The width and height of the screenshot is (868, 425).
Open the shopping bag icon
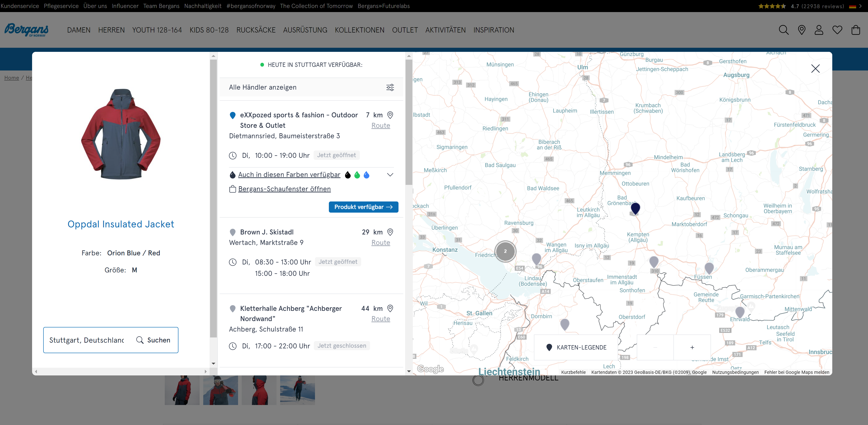tap(855, 30)
